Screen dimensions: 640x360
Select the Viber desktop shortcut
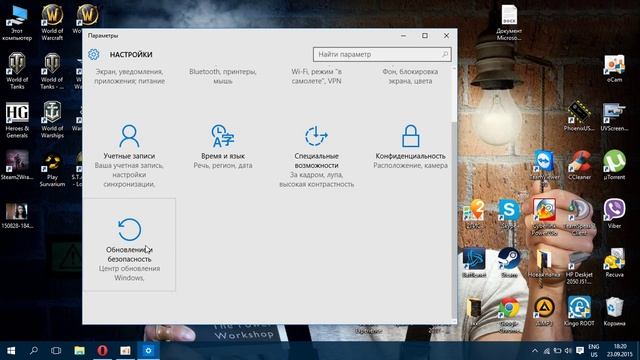click(614, 213)
